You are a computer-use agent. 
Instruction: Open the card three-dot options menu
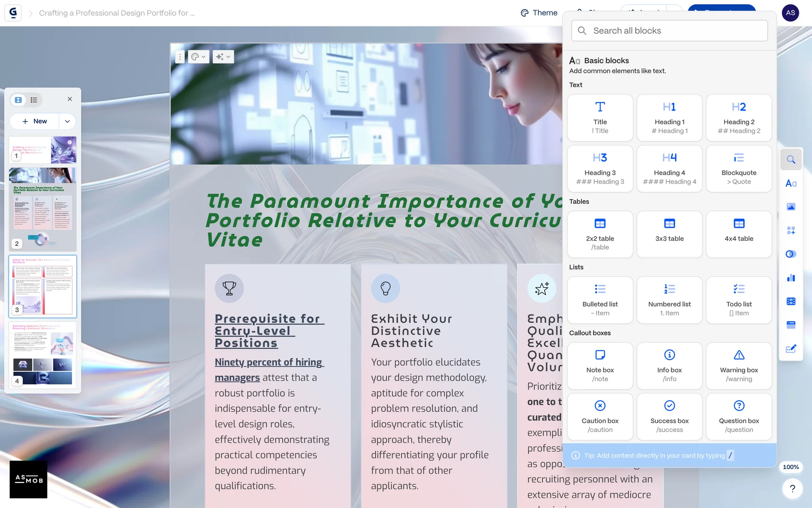[180, 57]
